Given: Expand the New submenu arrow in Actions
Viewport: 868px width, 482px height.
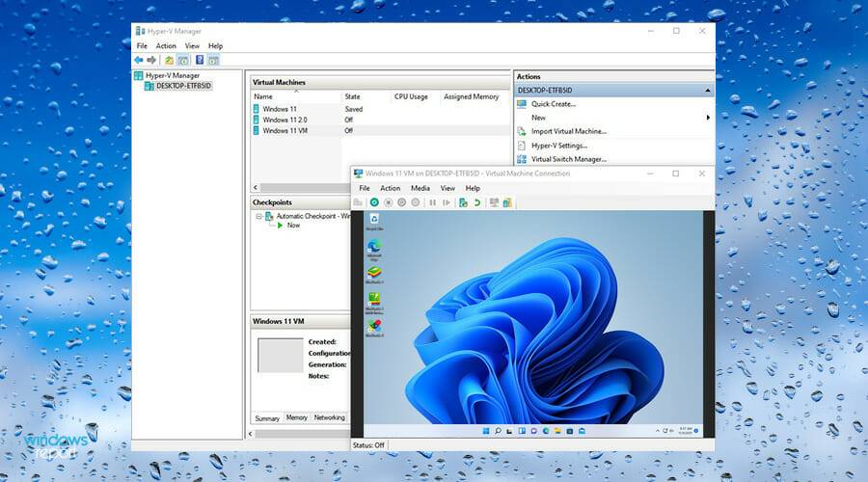Looking at the screenshot, I should coord(708,118).
